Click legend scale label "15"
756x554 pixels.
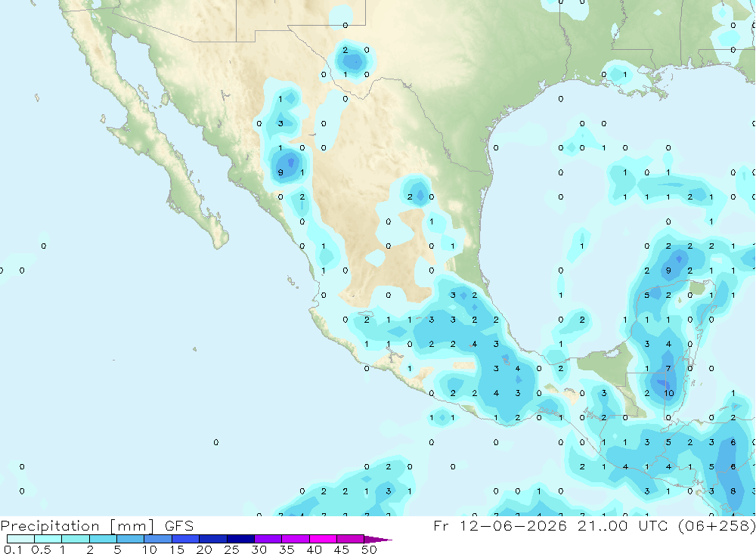[x=177, y=549]
